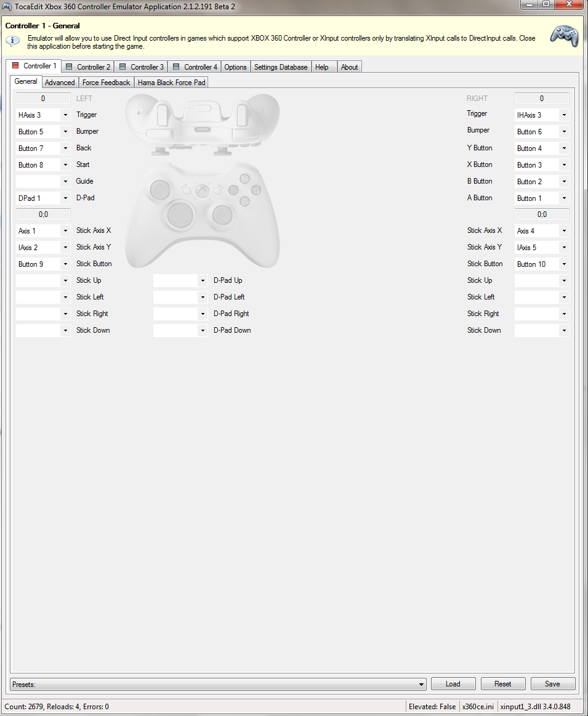Select the Force Feedback sub-tab
Image resolution: width=588 pixels, height=716 pixels.
pos(106,82)
